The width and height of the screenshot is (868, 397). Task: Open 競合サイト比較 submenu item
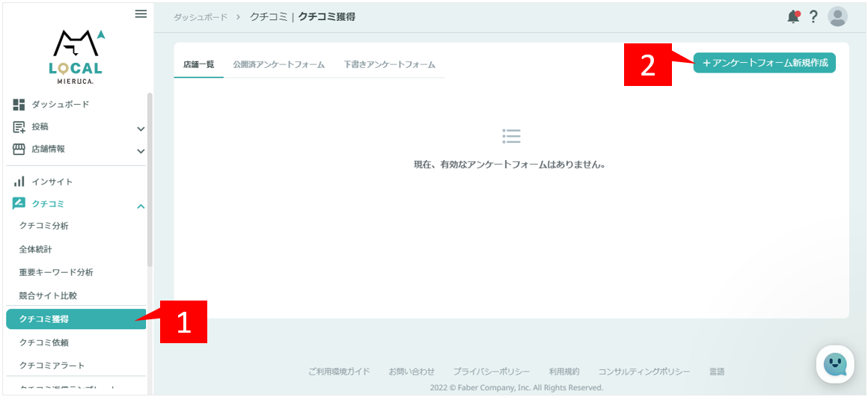48,295
